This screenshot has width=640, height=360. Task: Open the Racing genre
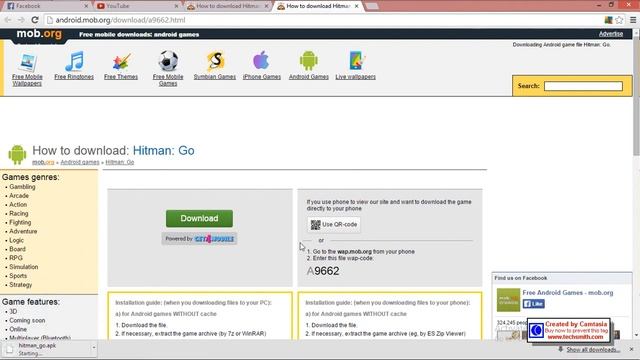[19, 213]
